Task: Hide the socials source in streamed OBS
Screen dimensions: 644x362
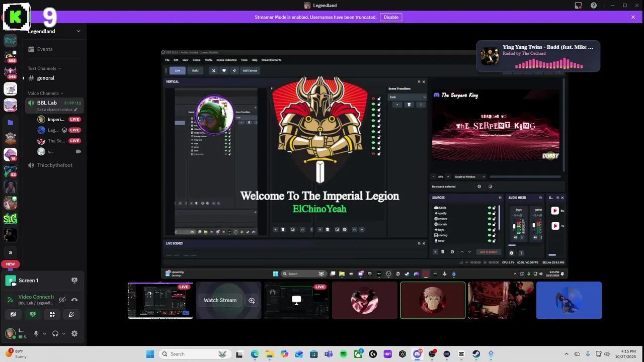Action: click(490, 224)
